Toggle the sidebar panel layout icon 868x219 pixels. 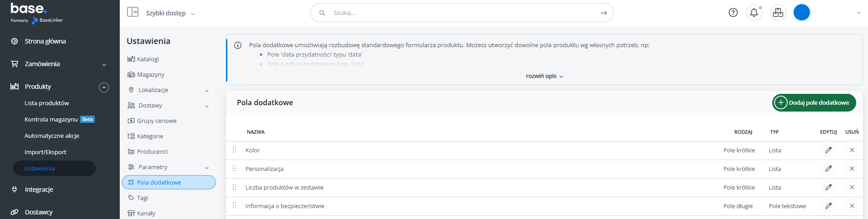point(132,12)
